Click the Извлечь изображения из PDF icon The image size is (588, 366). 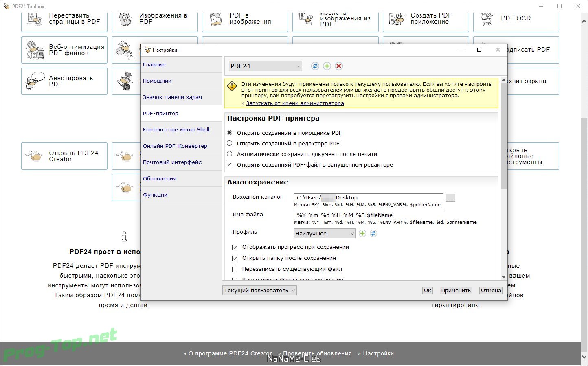307,19
